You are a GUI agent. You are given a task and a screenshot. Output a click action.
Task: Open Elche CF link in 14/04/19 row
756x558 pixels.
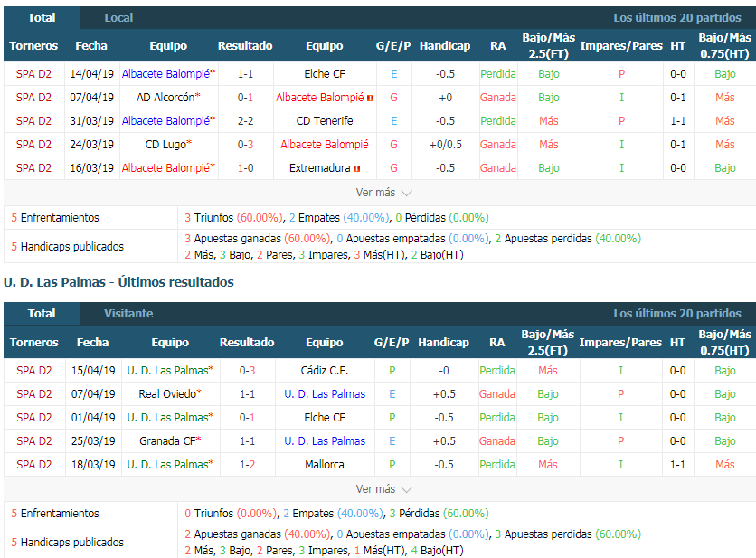(x=325, y=74)
